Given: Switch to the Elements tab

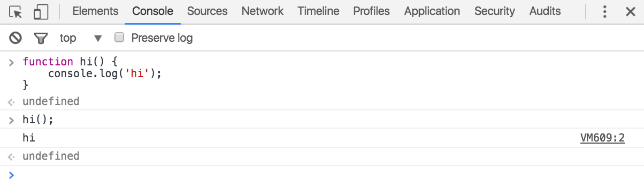Looking at the screenshot, I should (95, 11).
